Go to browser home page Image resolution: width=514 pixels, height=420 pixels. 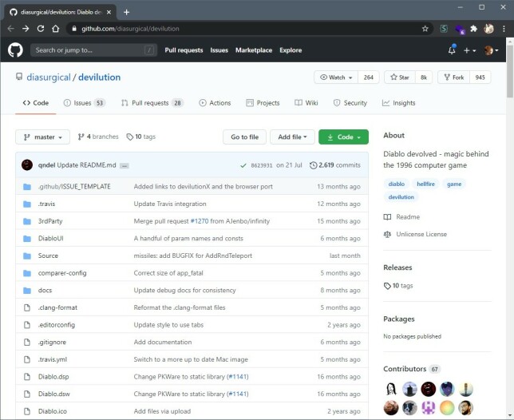55,29
